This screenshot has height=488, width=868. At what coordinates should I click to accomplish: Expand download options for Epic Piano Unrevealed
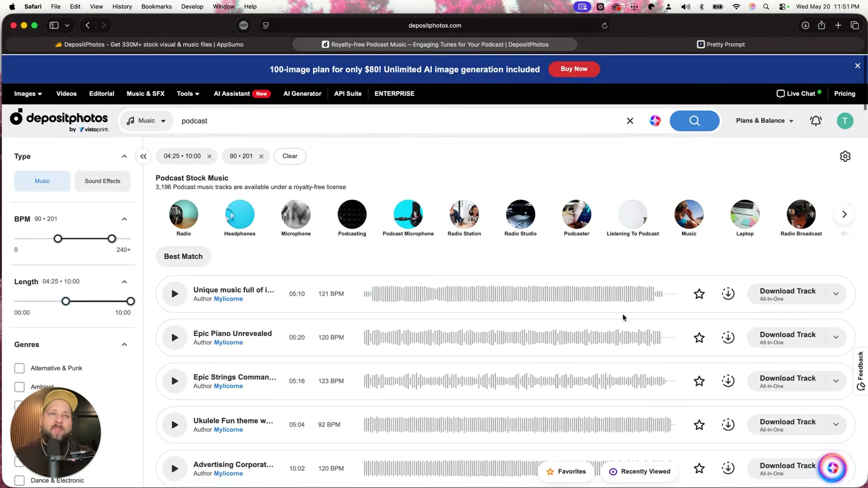[x=836, y=338]
